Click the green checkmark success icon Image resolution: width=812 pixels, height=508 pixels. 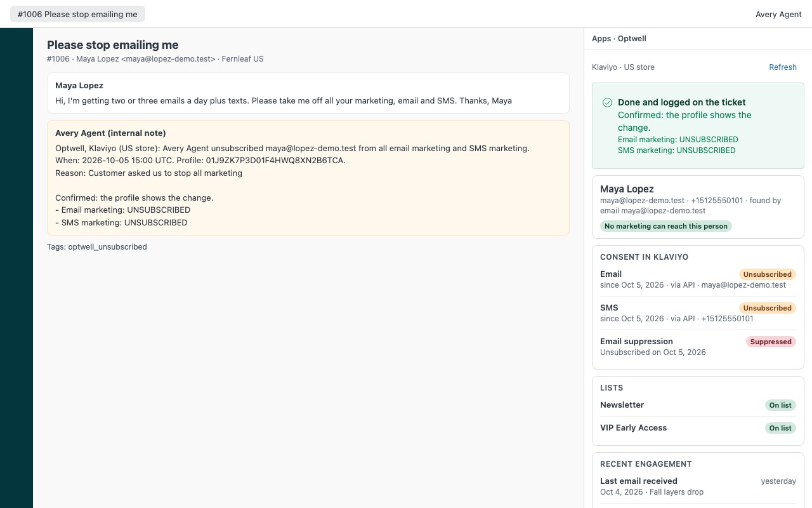[607, 102]
